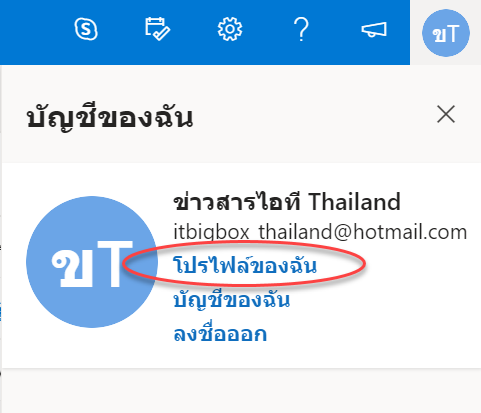Open the What's new megaphone icon
Viewport: 481px width, 413px height.
click(x=374, y=30)
